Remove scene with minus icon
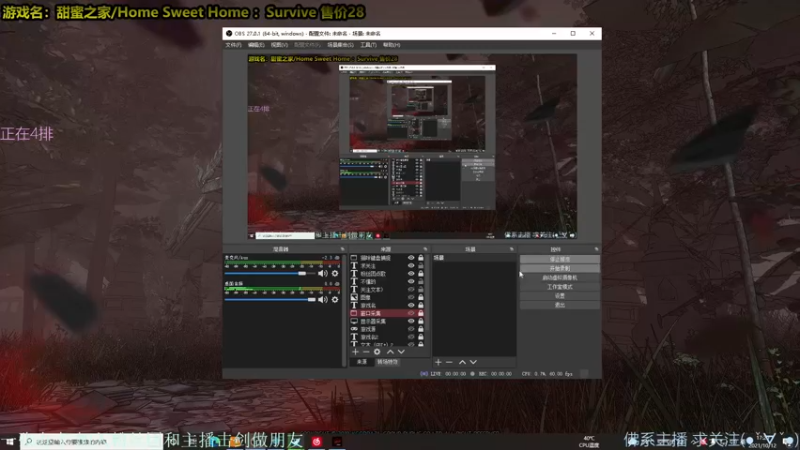The width and height of the screenshot is (800, 450). coord(449,362)
